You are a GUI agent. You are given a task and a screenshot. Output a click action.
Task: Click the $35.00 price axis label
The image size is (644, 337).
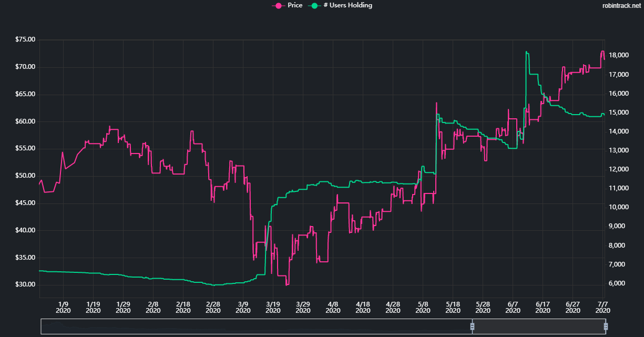[x=25, y=258]
